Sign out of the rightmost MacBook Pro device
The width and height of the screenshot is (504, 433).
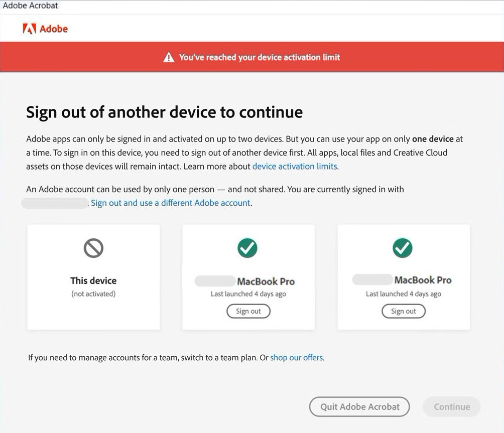(x=404, y=311)
